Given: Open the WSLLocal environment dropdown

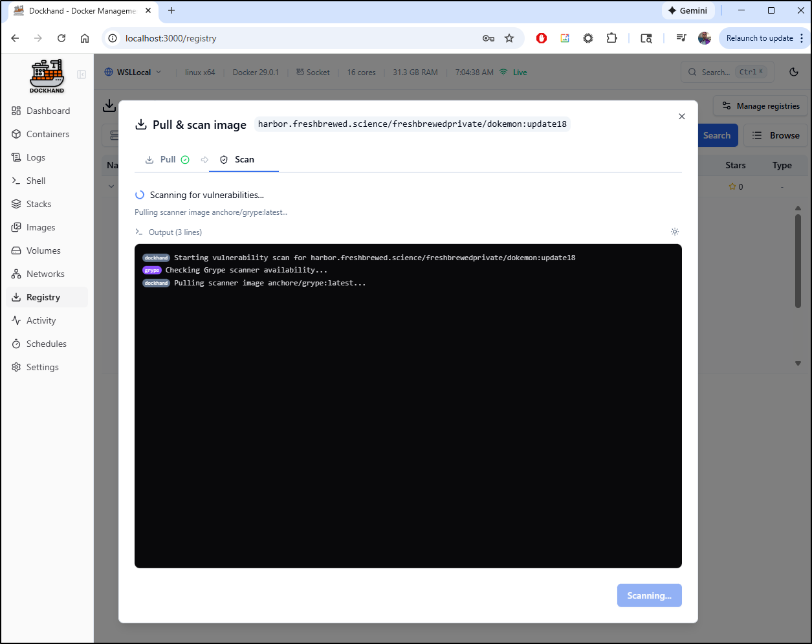Looking at the screenshot, I should [133, 72].
